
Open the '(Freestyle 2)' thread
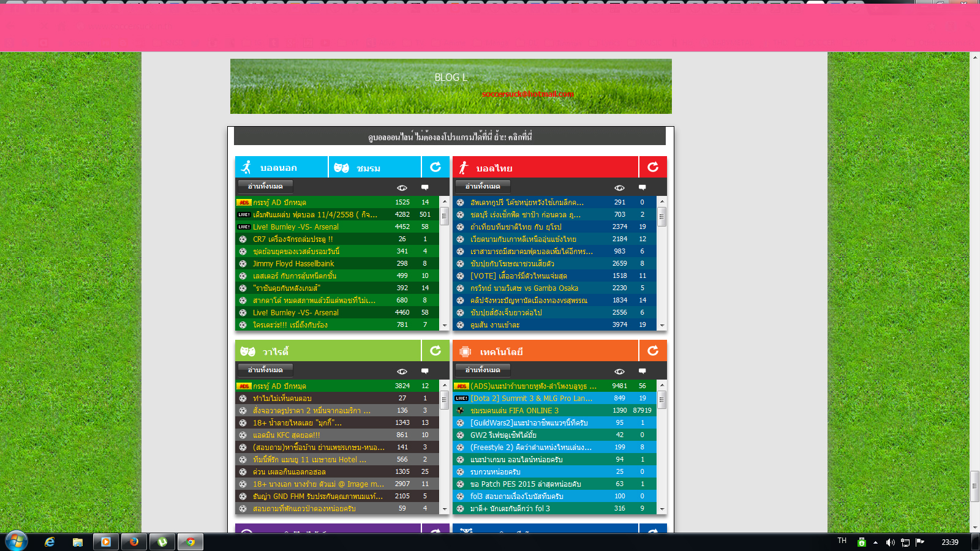click(x=531, y=447)
